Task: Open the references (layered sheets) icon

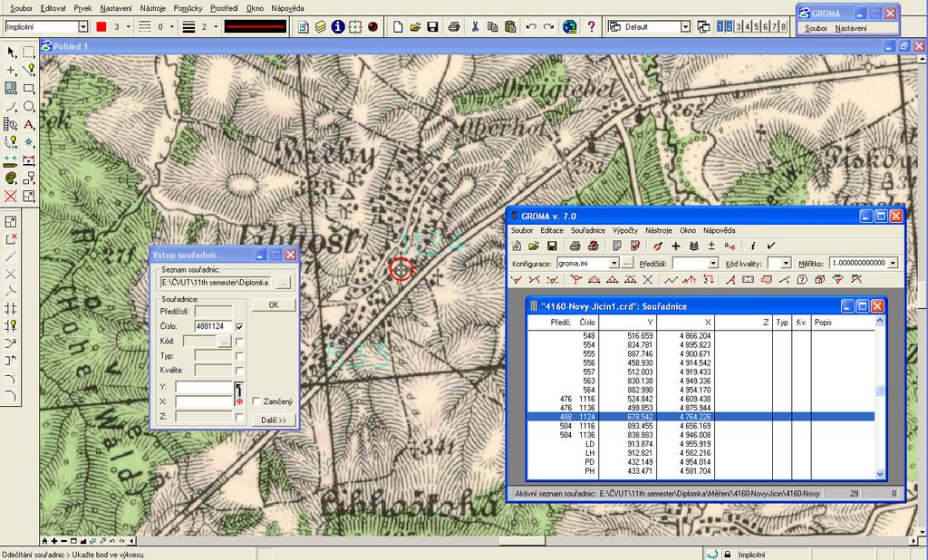Action: [x=320, y=26]
